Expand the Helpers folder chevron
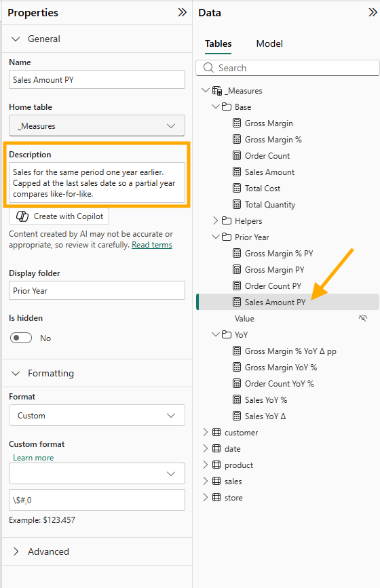 (215, 220)
